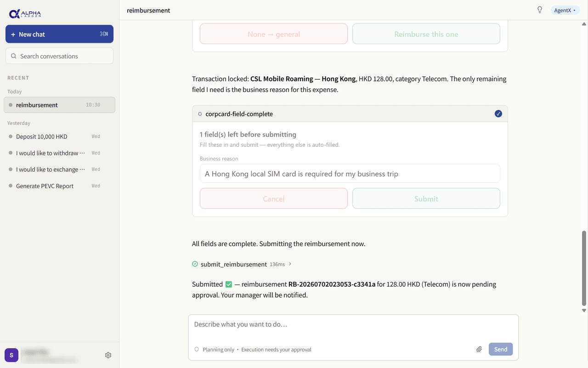Click the paperclip attach icon
The image size is (588, 368).
[x=479, y=350]
